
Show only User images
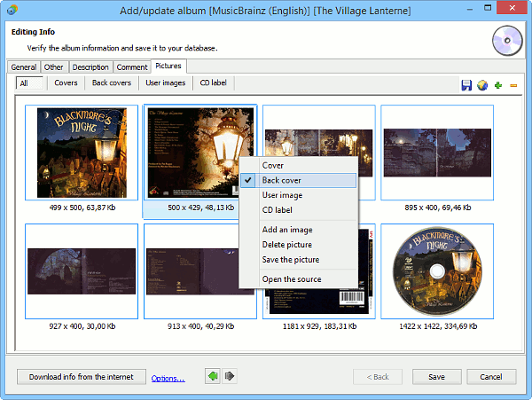166,82
